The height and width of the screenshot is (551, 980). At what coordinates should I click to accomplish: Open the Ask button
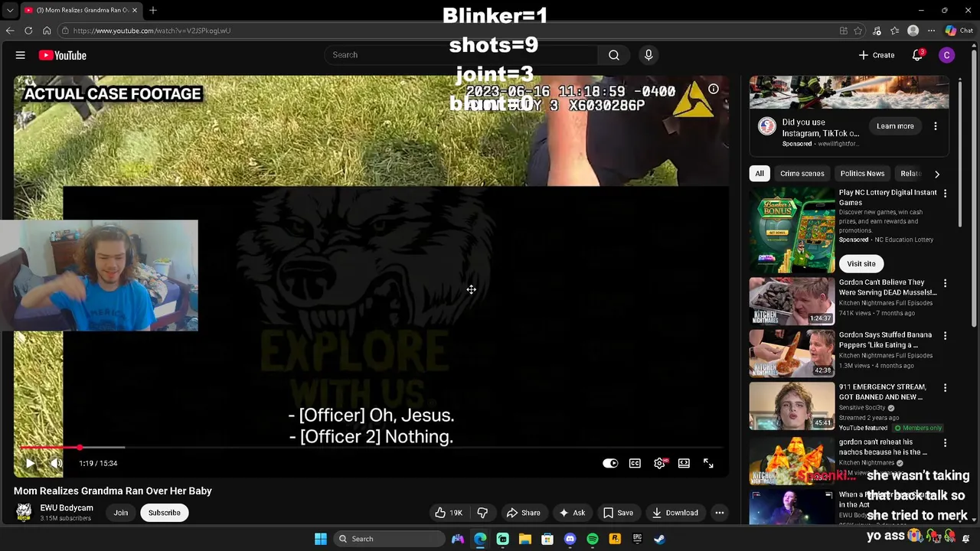[x=572, y=513]
